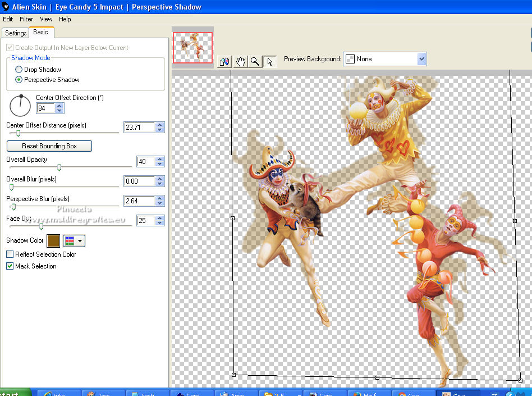Decrease Overall Opacity with down arrow
The image size is (532, 396).
[160, 164]
